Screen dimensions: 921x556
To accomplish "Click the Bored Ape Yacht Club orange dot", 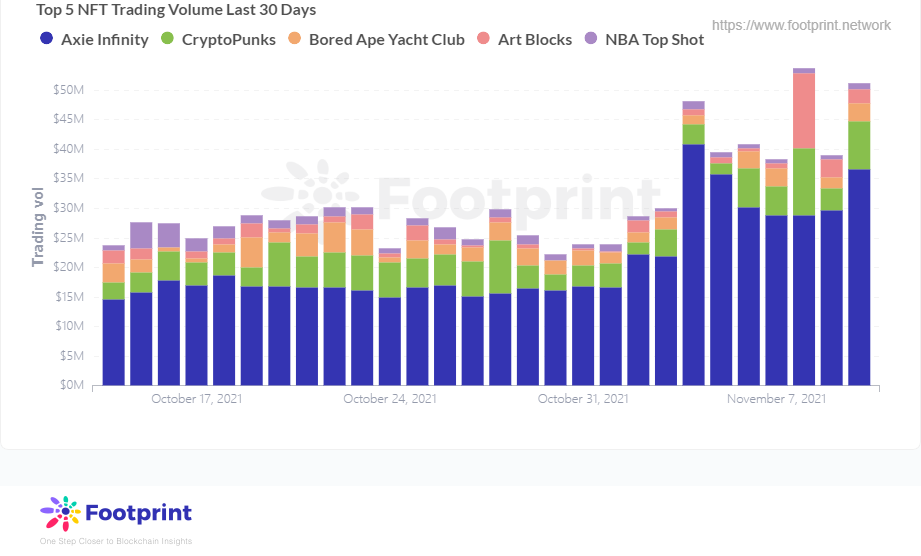I will (294, 39).
